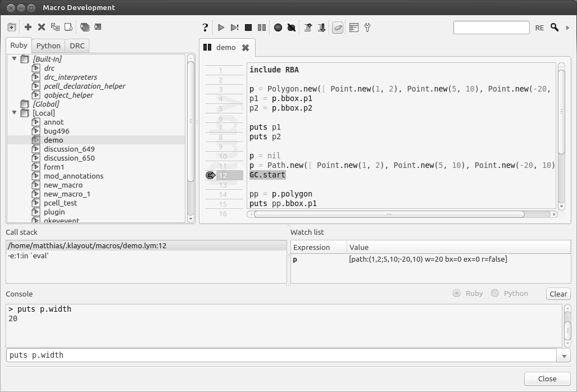Click the Clear console button
This screenshot has width=577, height=392.
[x=558, y=294]
